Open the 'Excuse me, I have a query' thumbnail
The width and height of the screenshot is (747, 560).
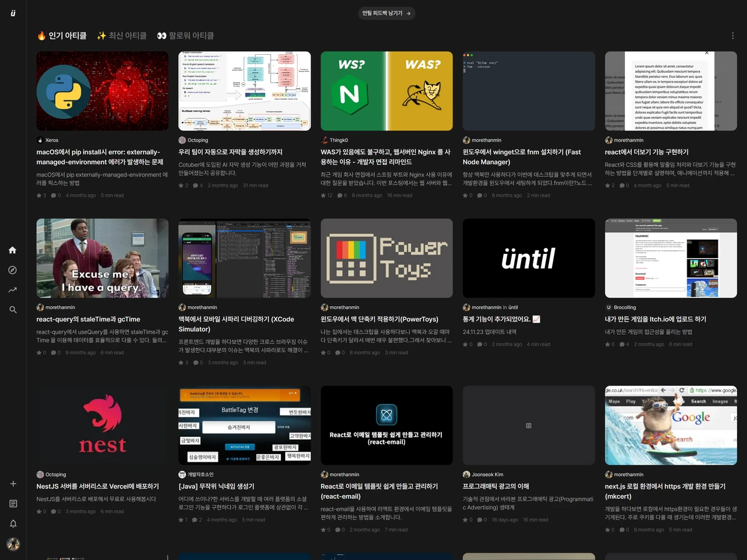pyautogui.click(x=103, y=258)
